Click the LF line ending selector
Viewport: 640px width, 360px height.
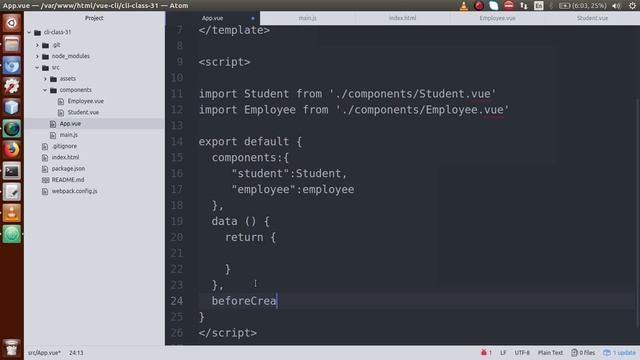(503, 353)
